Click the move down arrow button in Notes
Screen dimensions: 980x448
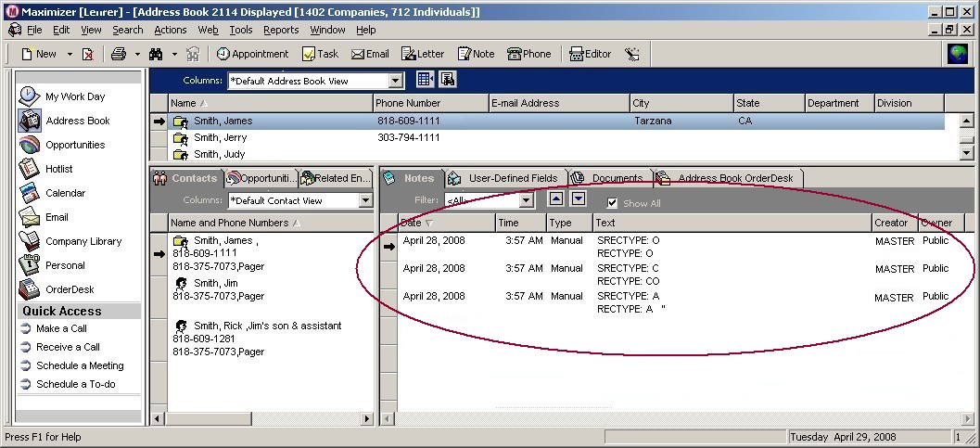pos(579,198)
